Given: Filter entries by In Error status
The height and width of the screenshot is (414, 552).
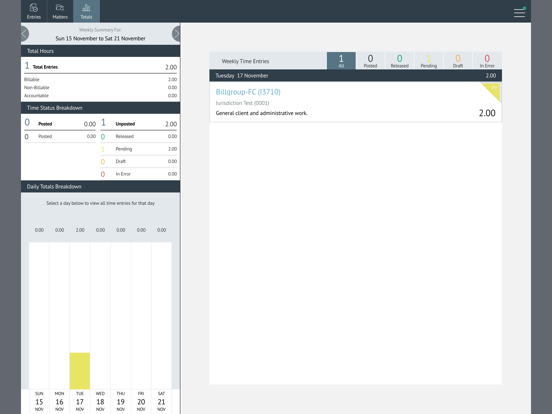Looking at the screenshot, I should (487, 61).
